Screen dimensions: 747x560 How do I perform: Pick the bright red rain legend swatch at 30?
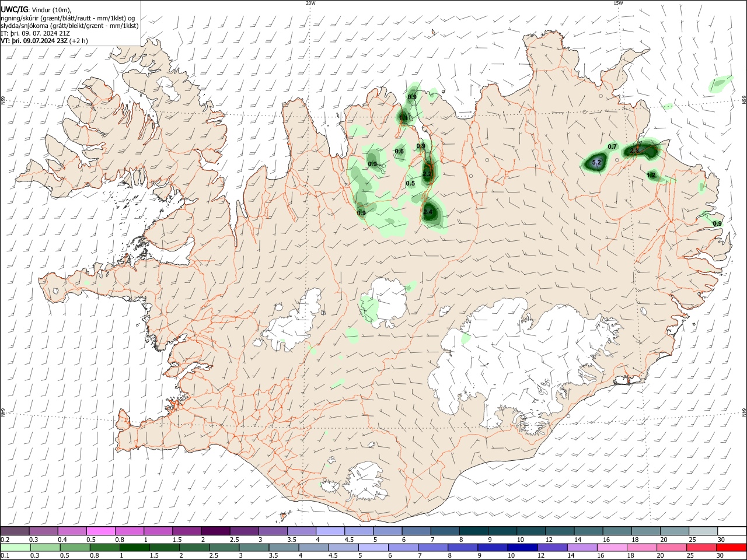coord(731,547)
